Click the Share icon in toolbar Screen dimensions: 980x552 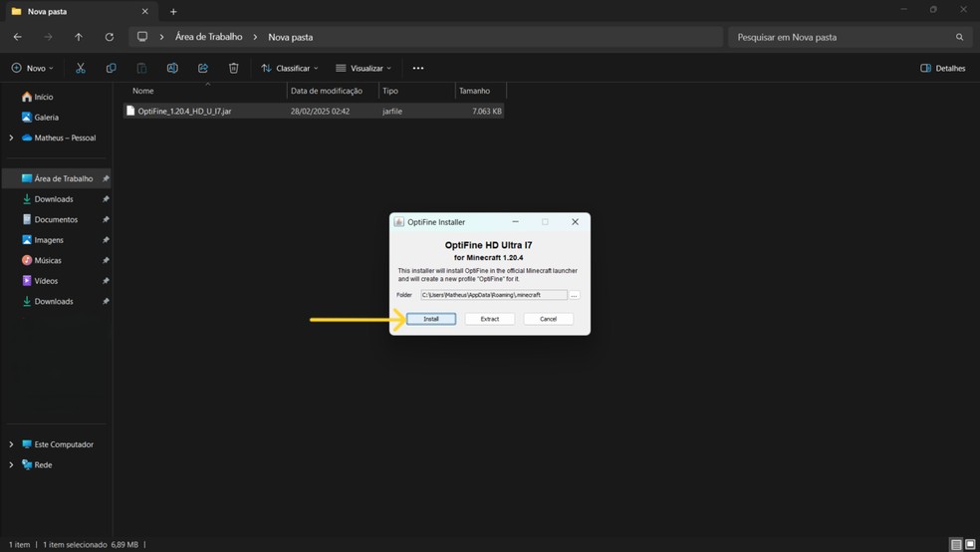tap(203, 68)
